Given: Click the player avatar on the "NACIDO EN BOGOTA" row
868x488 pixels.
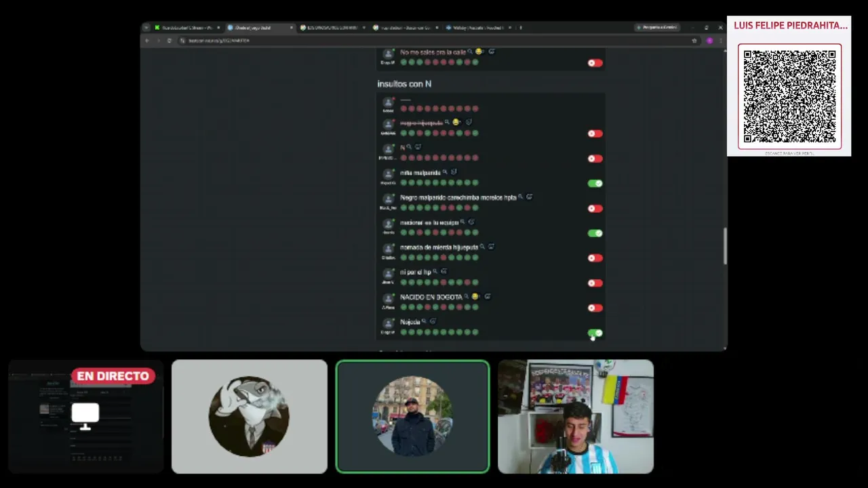Looking at the screenshot, I should click(x=388, y=299).
